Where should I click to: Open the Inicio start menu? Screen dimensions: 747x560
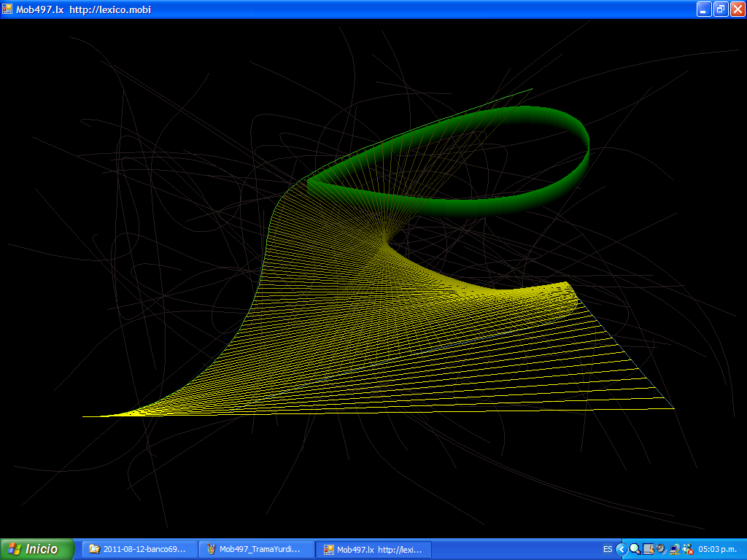pyautogui.click(x=37, y=549)
